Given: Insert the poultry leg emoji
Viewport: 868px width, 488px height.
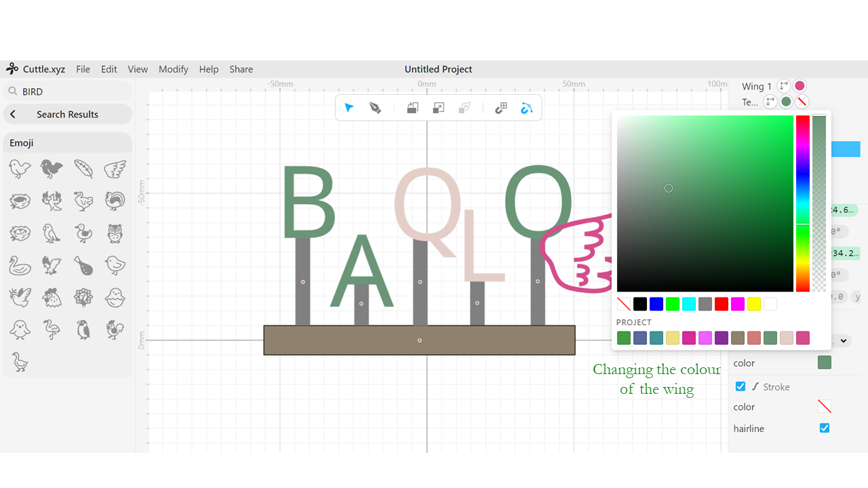Looking at the screenshot, I should coord(83,265).
